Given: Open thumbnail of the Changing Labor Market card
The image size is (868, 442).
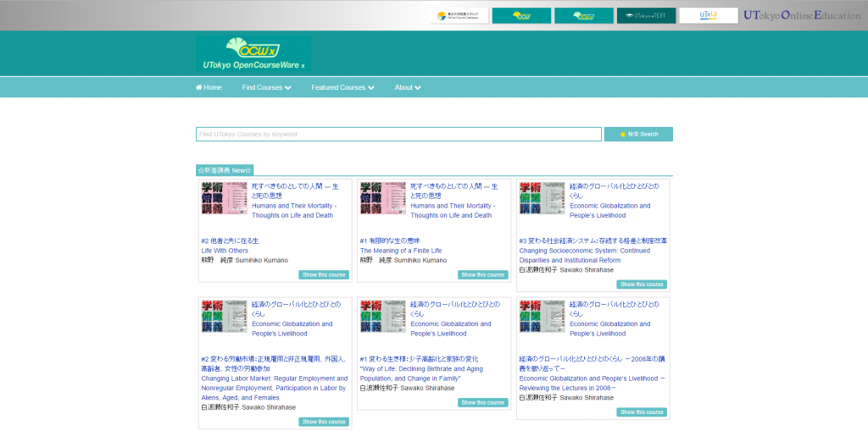Looking at the screenshot, I should (x=224, y=316).
